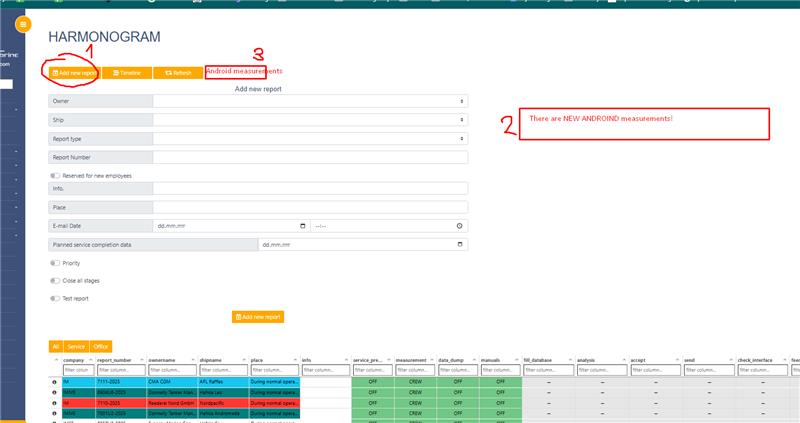
Task: Switch to the Service filter tab
Action: click(76, 346)
